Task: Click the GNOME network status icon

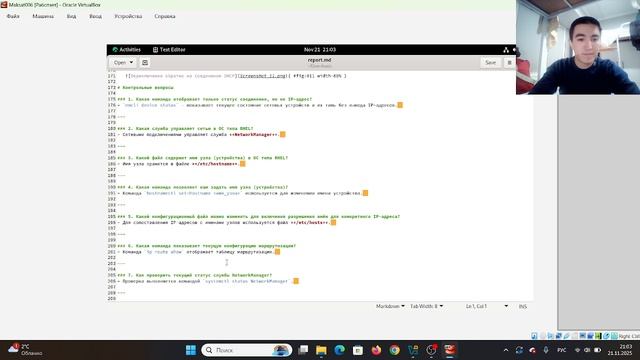Action: click(506, 50)
